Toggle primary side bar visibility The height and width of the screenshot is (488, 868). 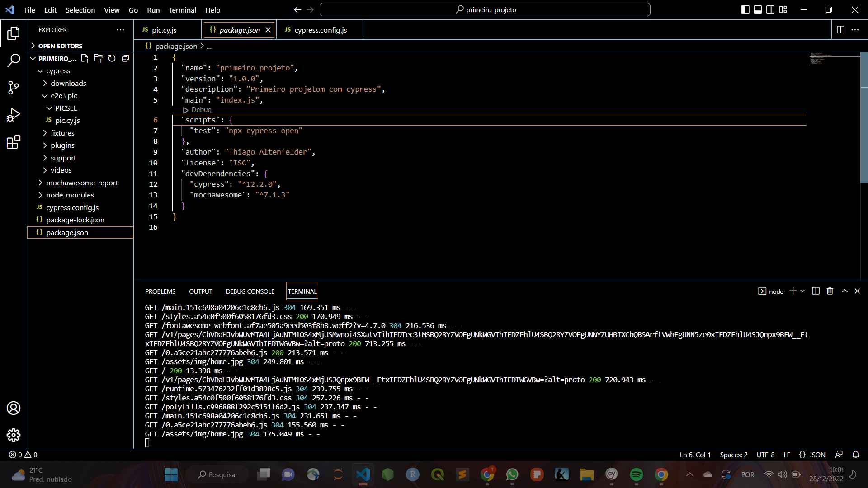tap(745, 9)
